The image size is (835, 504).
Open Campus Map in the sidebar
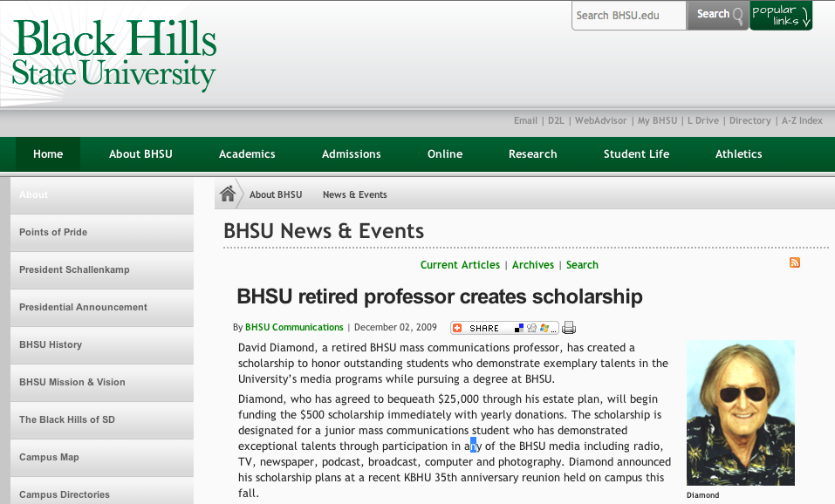coord(49,457)
